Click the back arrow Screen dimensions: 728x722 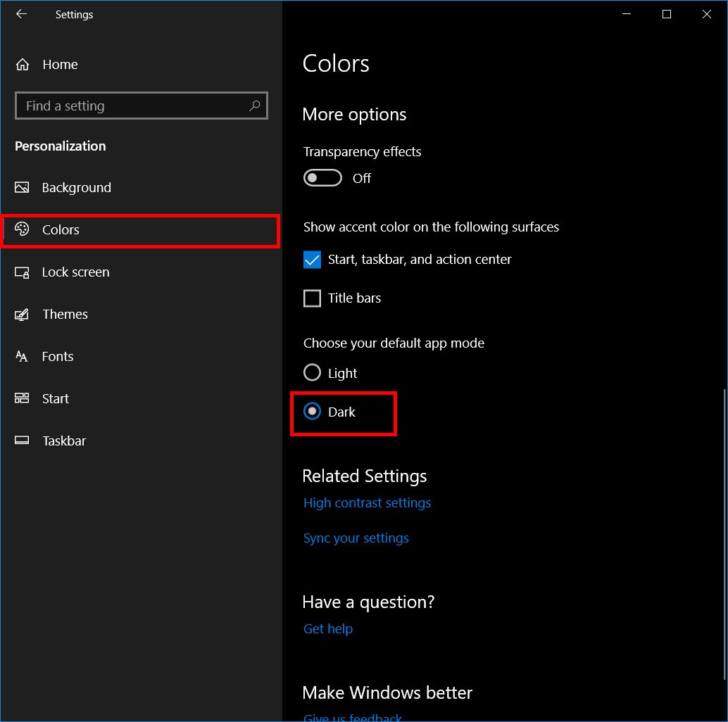(21, 14)
